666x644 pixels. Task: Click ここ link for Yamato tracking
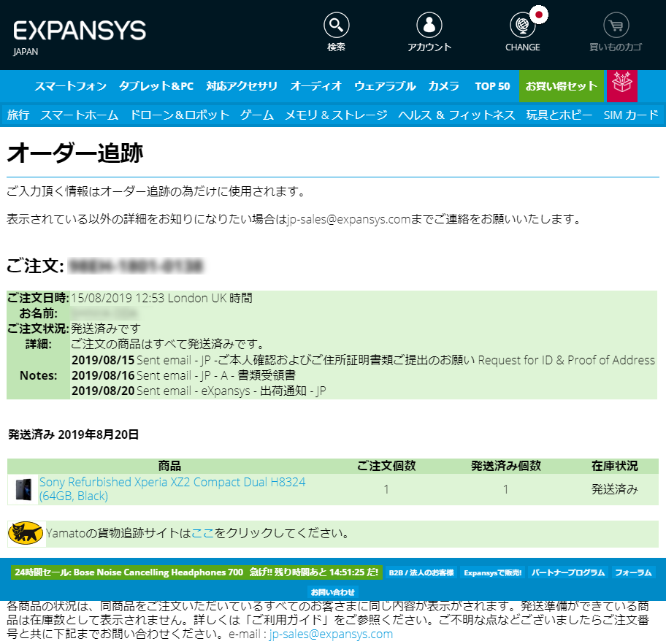click(202, 533)
